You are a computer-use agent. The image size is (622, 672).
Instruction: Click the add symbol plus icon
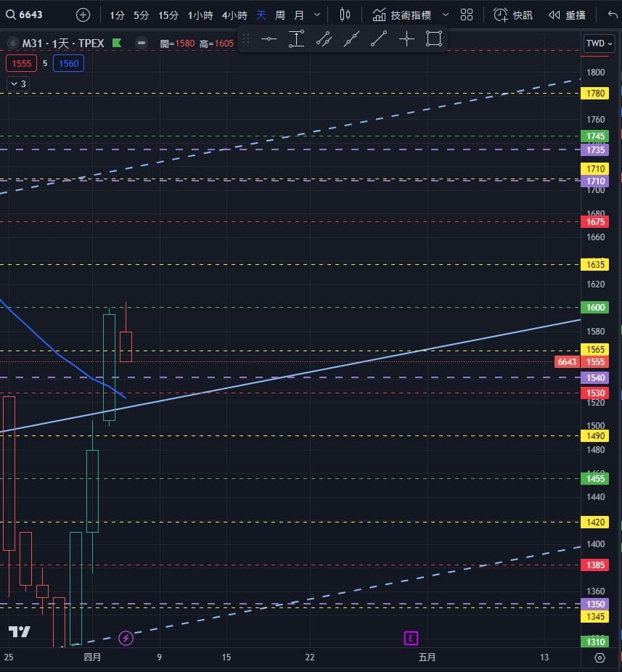click(x=83, y=15)
